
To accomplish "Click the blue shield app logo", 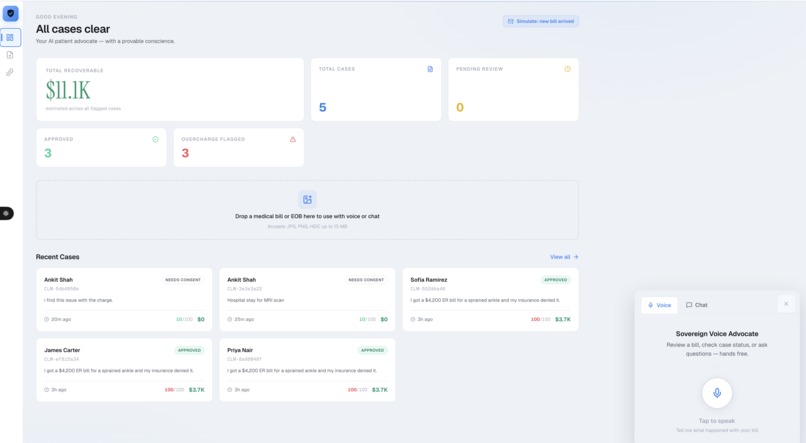I will point(10,13).
